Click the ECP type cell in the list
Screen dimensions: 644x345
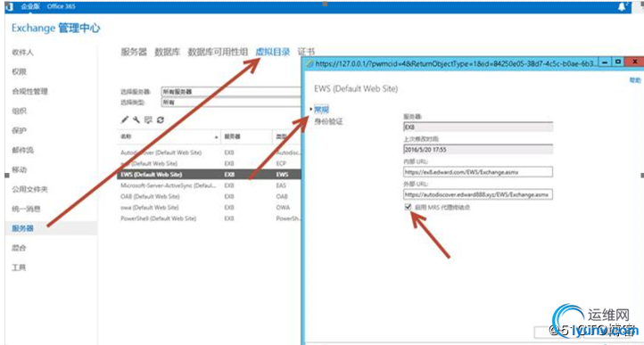[x=281, y=163]
